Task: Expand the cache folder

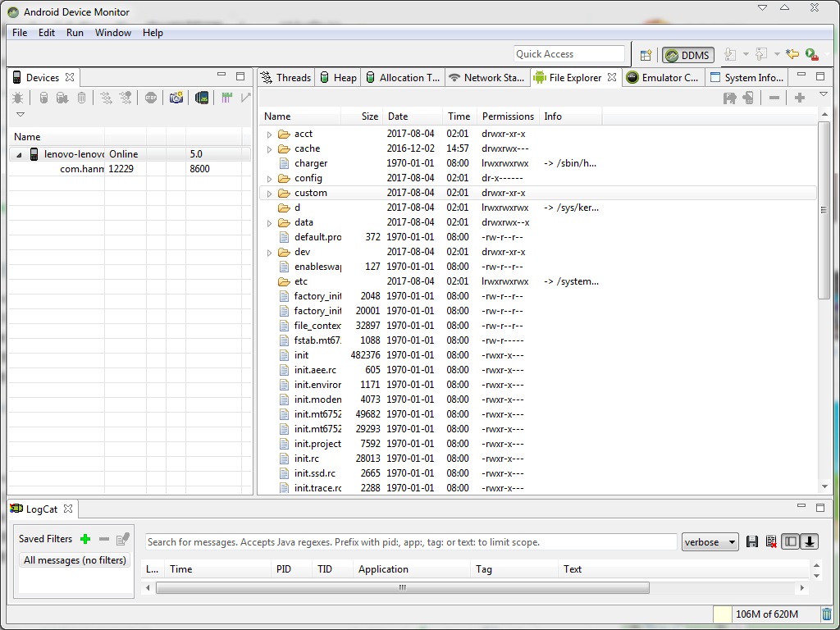Action: coord(270,149)
